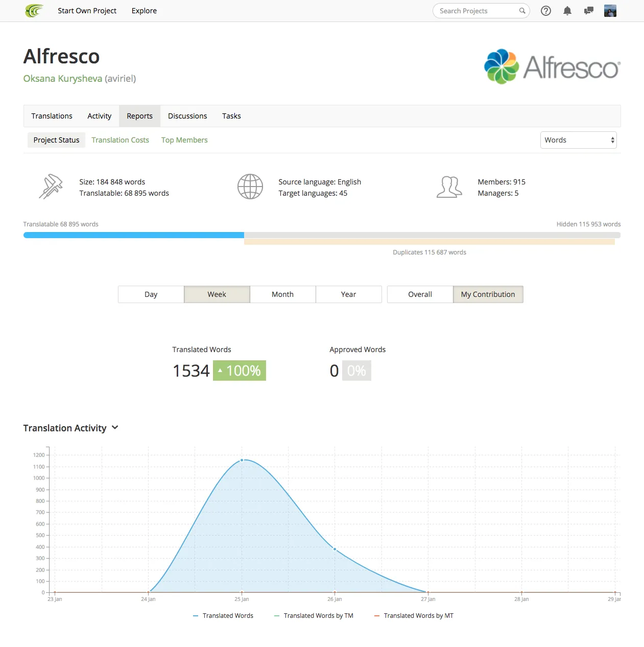Open the Discussions tab
Viewport: 644px width, 647px height.
tap(187, 116)
